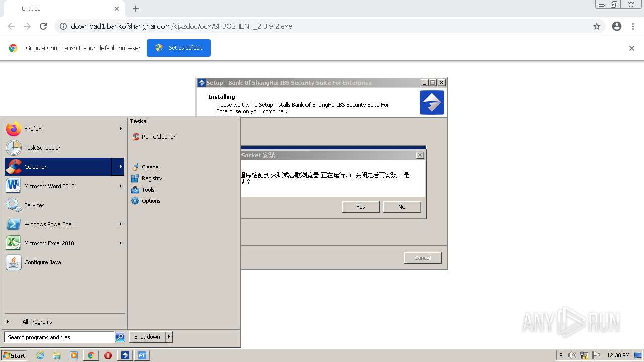Launch Windows PowerShell
Screen dimensions: 644x362
(64, 224)
